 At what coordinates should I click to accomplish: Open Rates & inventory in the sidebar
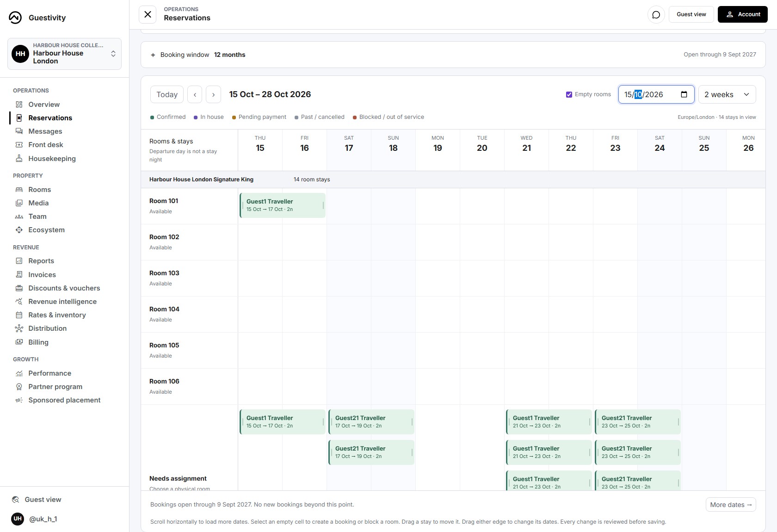[57, 315]
